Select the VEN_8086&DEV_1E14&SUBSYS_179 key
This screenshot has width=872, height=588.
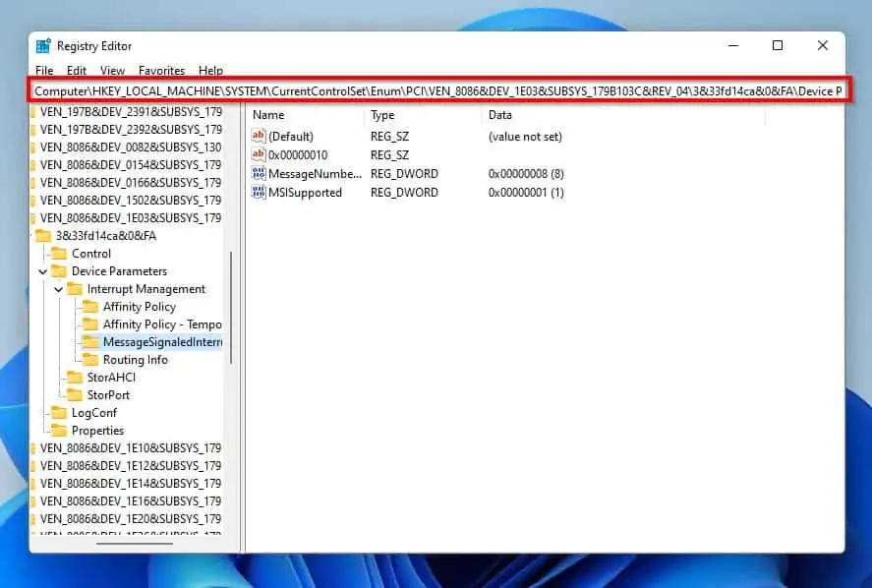point(132,484)
